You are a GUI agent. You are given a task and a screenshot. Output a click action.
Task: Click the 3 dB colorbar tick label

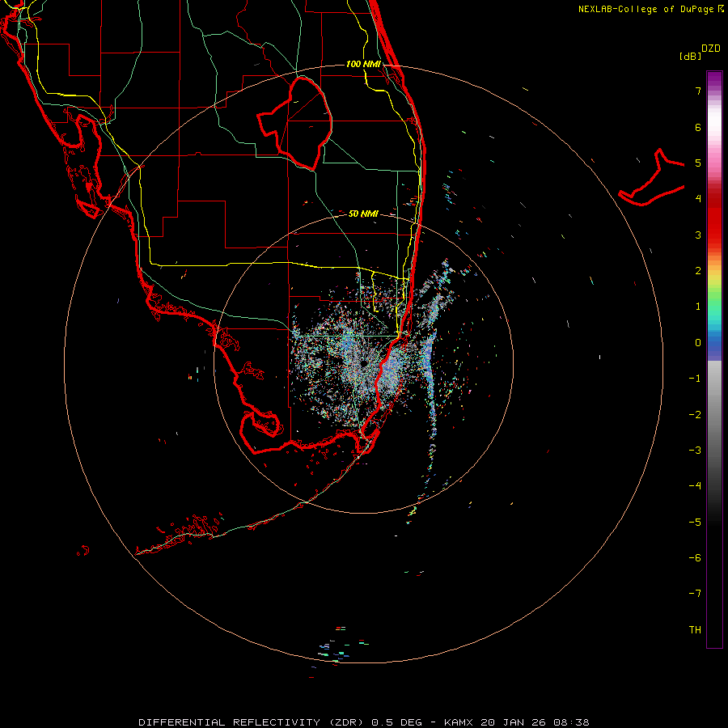[698, 235]
